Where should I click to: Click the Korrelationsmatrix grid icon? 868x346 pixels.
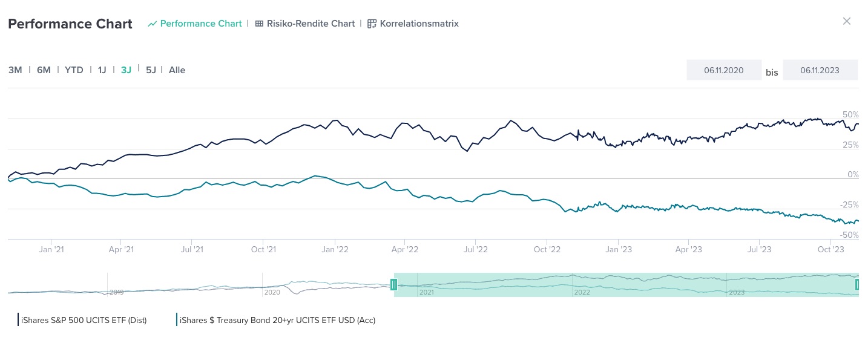[x=372, y=24]
